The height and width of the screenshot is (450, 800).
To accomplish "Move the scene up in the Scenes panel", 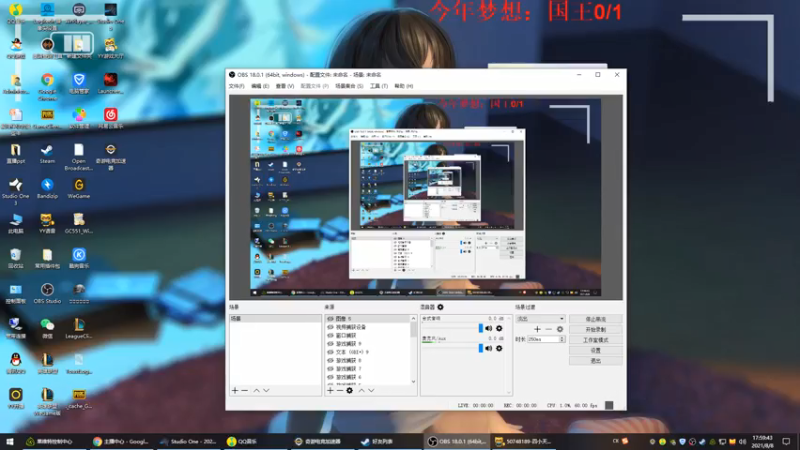I will point(257,390).
